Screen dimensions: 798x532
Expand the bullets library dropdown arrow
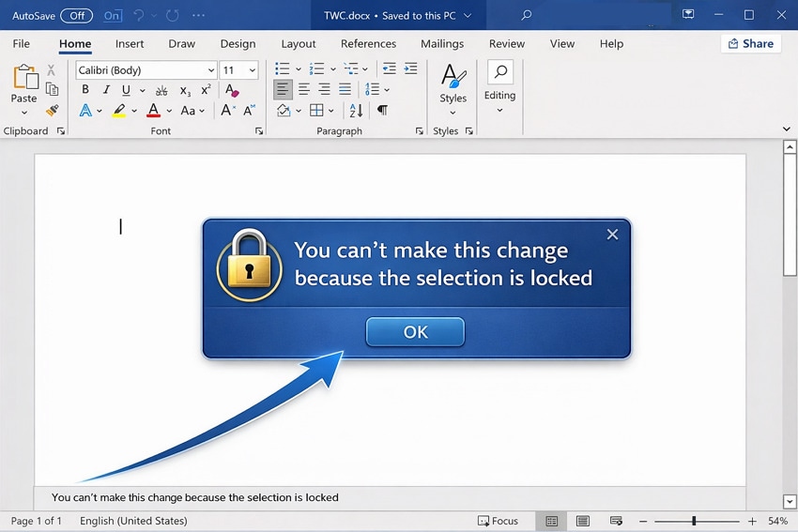[299, 69]
